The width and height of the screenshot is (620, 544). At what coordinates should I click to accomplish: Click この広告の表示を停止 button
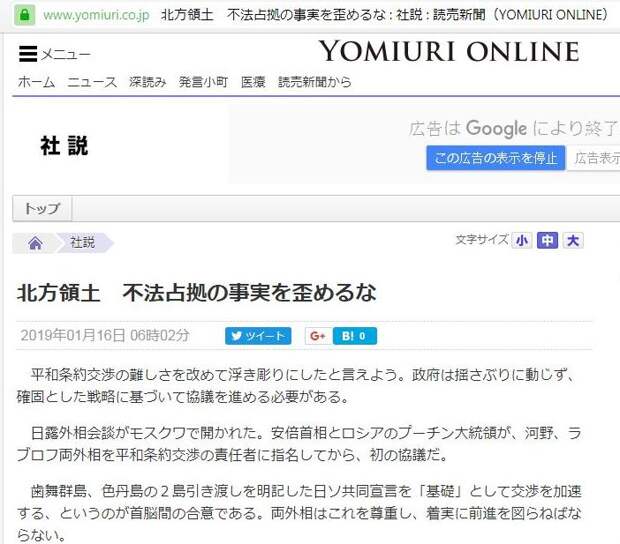(495, 158)
